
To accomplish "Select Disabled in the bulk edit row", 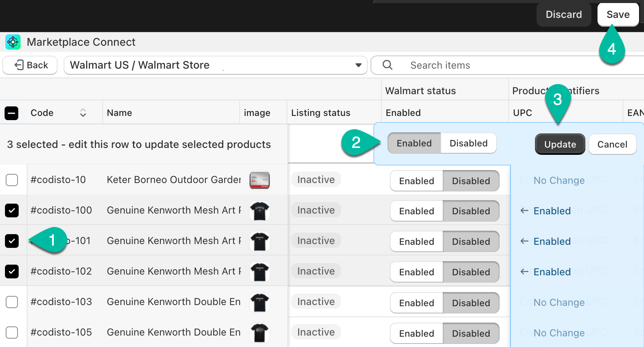I will 469,143.
